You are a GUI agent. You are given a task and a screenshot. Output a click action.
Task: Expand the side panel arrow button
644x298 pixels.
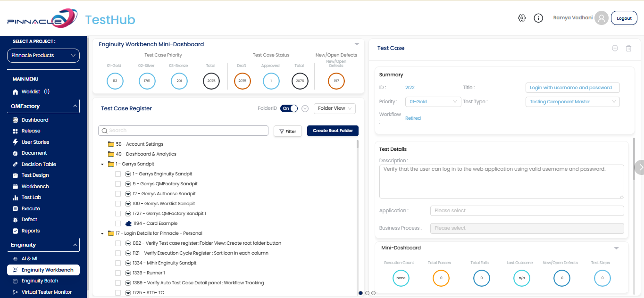[640, 167]
